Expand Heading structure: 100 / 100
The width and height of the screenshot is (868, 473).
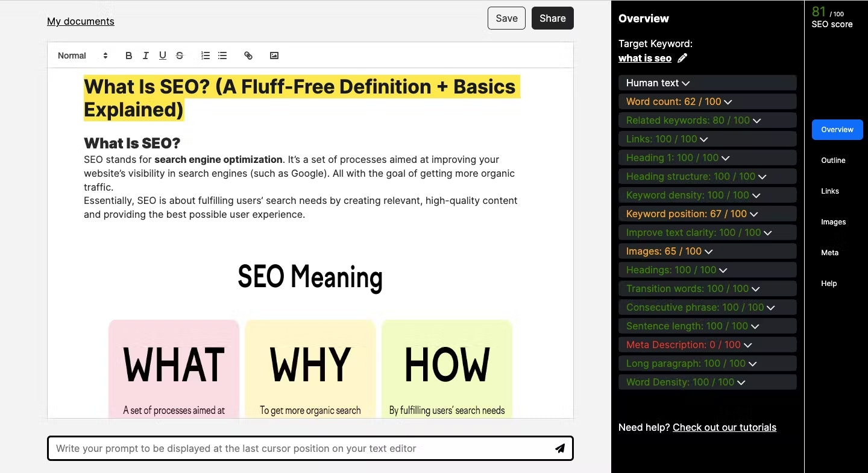(x=708, y=176)
